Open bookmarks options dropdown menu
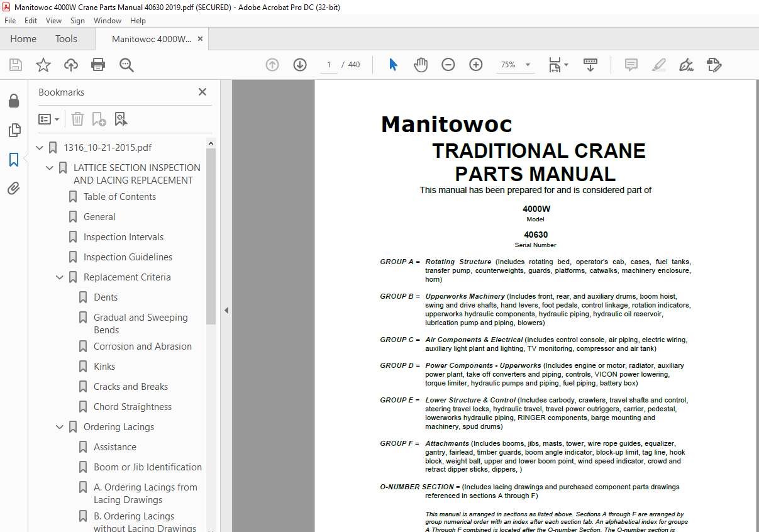This screenshot has width=759, height=532. pos(49,119)
